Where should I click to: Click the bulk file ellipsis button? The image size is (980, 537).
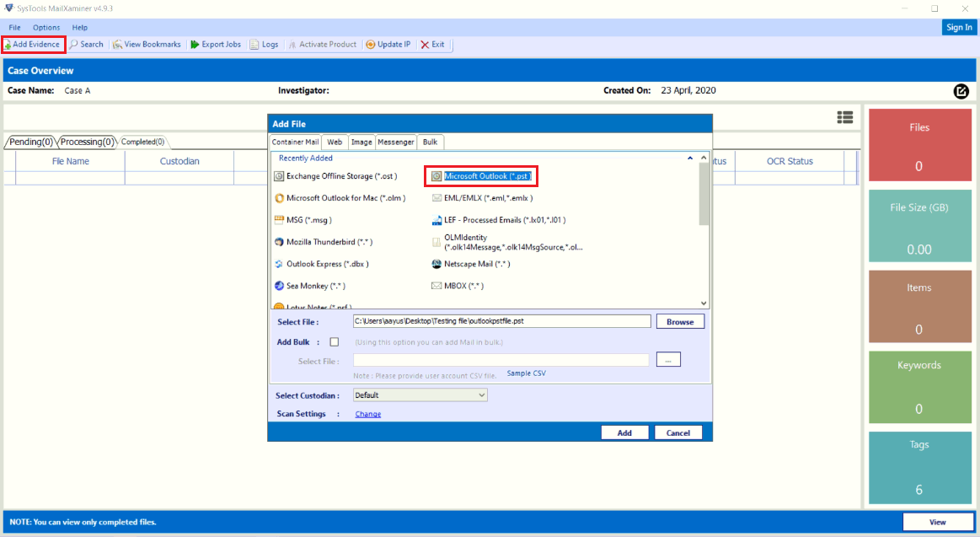tap(668, 359)
